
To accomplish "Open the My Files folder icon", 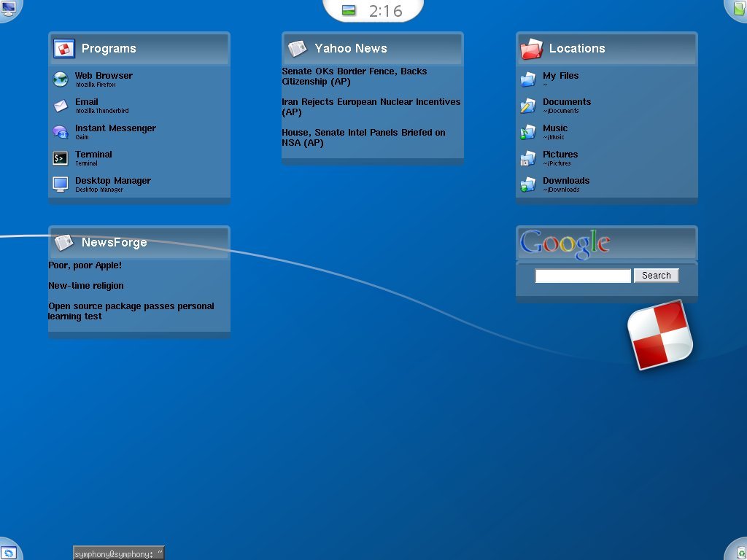I will [x=528, y=79].
